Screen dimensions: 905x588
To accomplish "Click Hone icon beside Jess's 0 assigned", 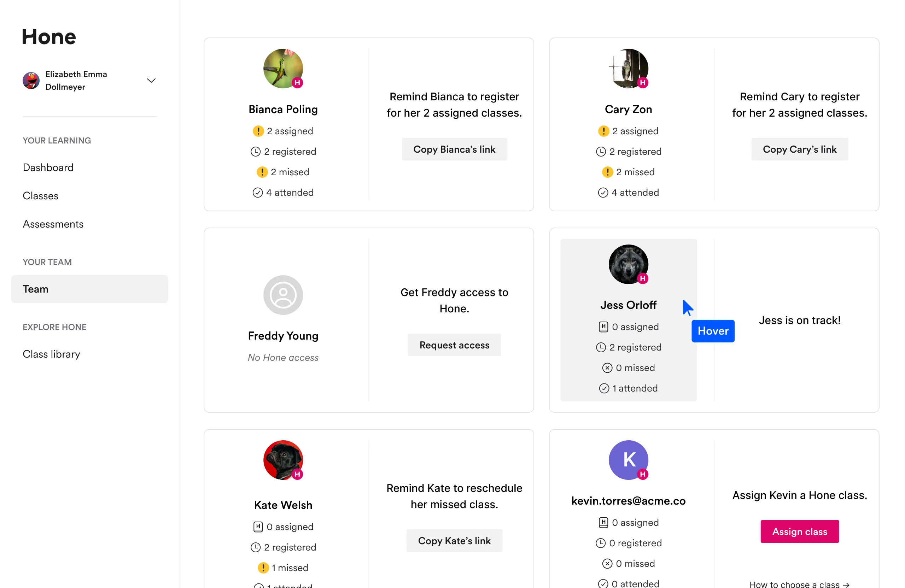I will 603,327.
